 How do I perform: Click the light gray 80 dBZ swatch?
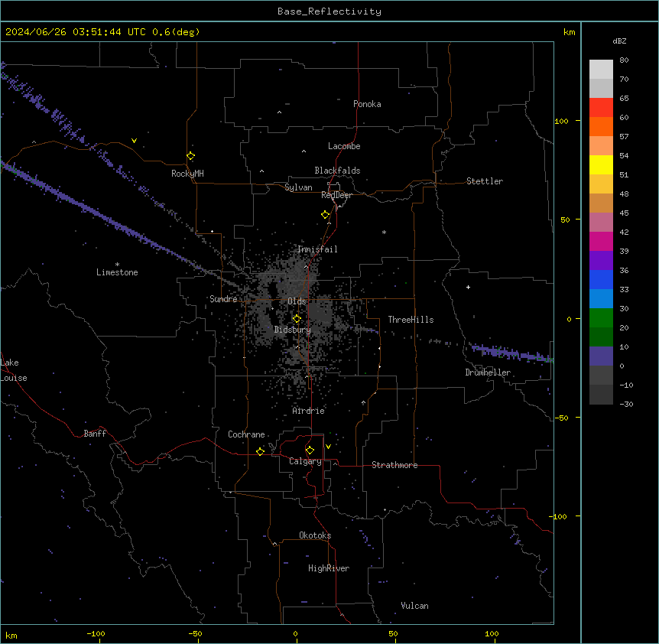pyautogui.click(x=601, y=70)
